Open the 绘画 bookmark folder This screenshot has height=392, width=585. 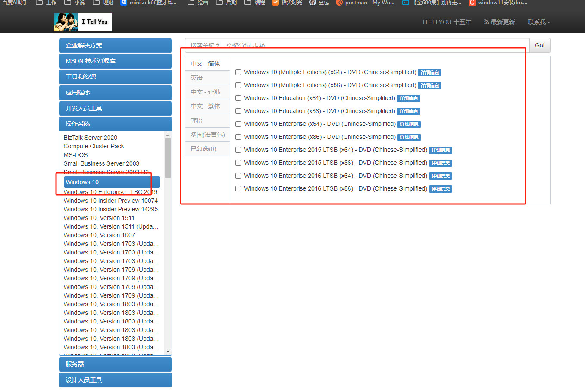coord(198,3)
